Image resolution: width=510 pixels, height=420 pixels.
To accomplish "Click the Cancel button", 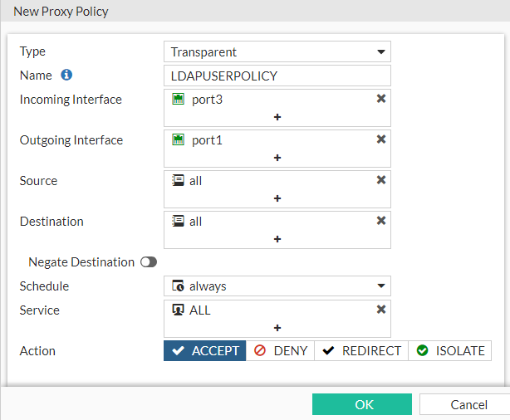I will (x=465, y=404).
